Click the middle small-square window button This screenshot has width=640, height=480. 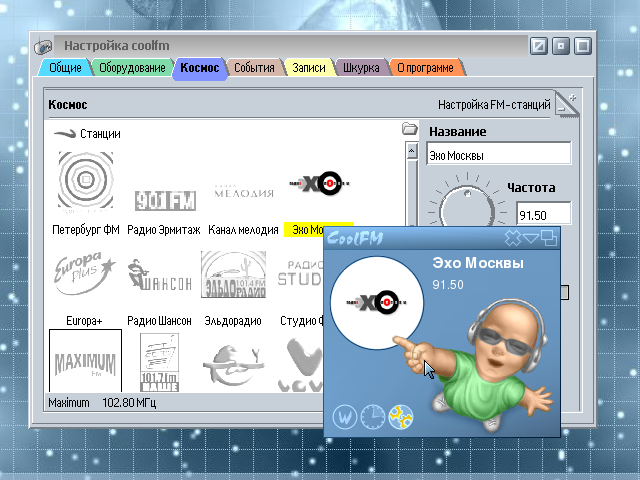pyautogui.click(x=561, y=46)
